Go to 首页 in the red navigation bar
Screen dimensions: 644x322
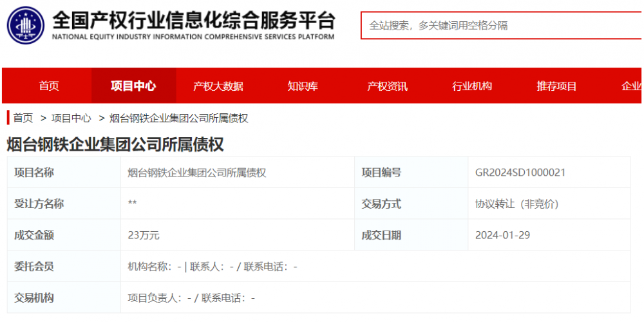tap(49, 86)
